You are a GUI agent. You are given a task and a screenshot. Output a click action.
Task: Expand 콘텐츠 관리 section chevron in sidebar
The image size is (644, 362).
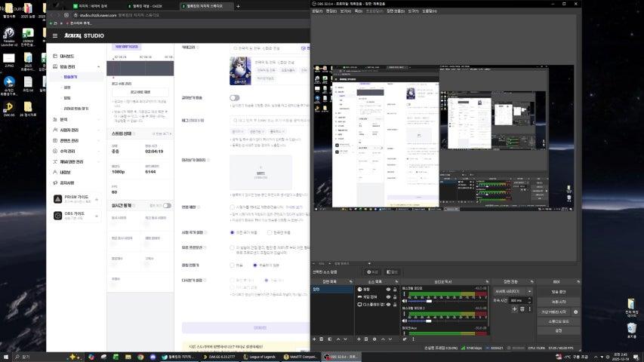99,141
